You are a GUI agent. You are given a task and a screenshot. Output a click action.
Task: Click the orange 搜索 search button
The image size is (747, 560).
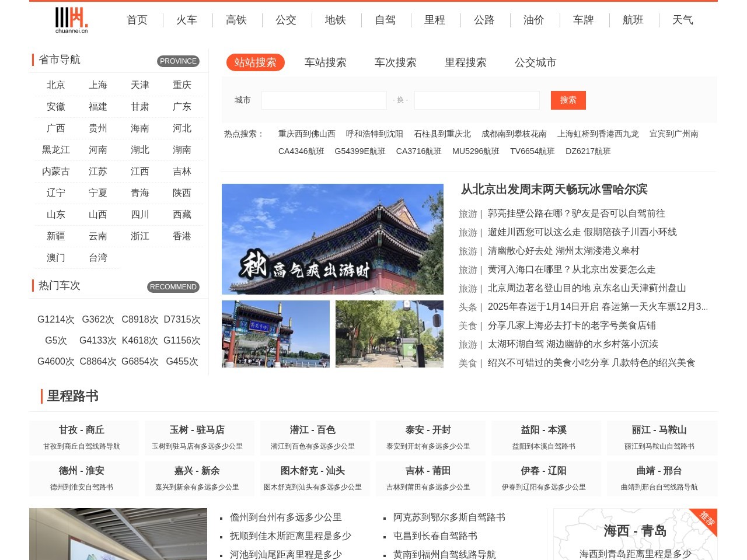(x=567, y=100)
